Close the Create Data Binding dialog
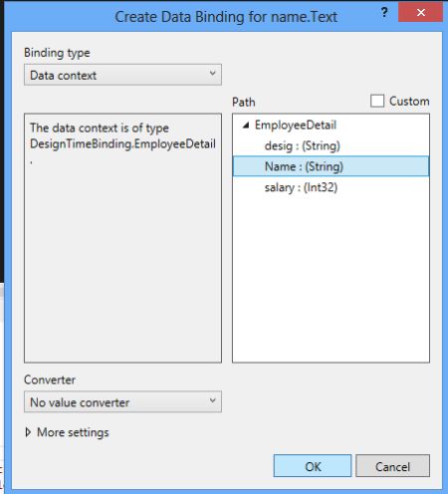Screen dimensions: 448x494 tap(420, 12)
